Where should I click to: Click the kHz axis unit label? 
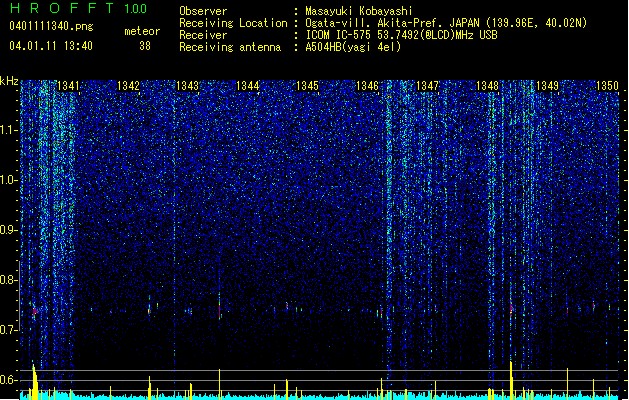click(9, 81)
